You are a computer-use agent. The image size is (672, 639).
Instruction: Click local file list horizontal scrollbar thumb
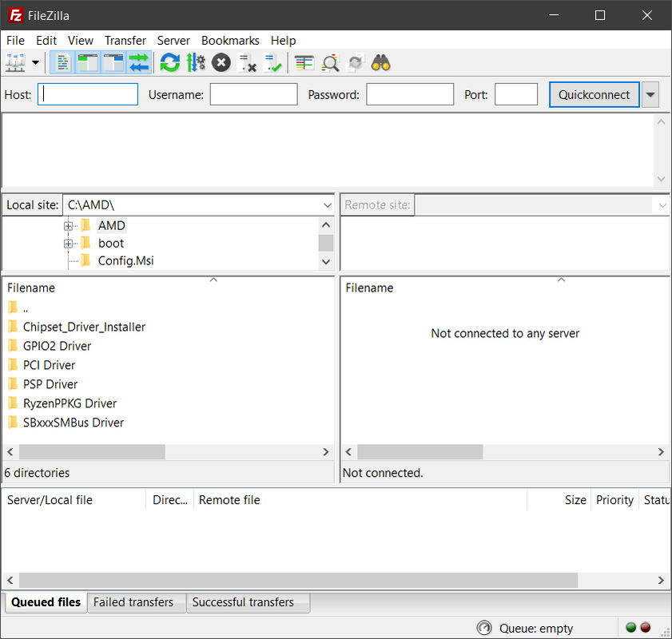tap(92, 452)
